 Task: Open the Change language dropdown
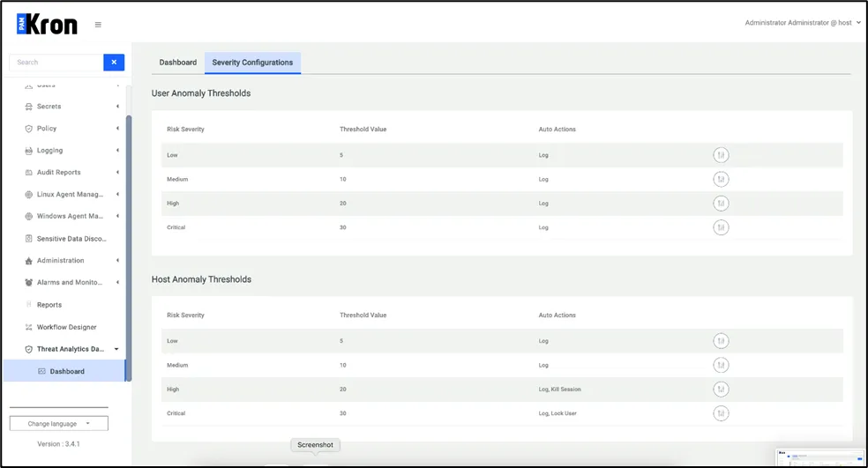[59, 424]
